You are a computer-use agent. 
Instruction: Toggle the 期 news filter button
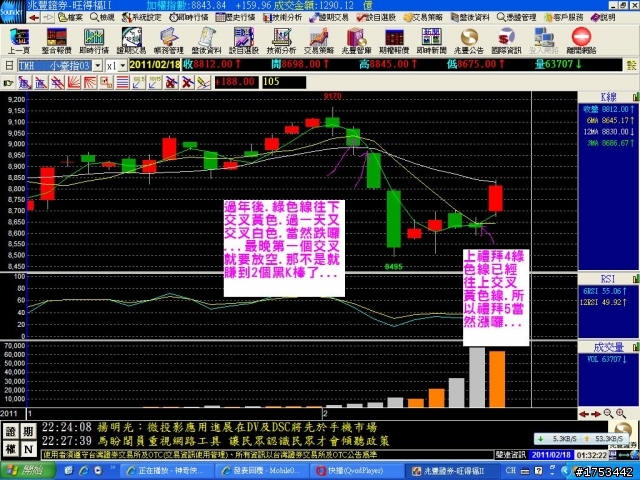pos(28,431)
